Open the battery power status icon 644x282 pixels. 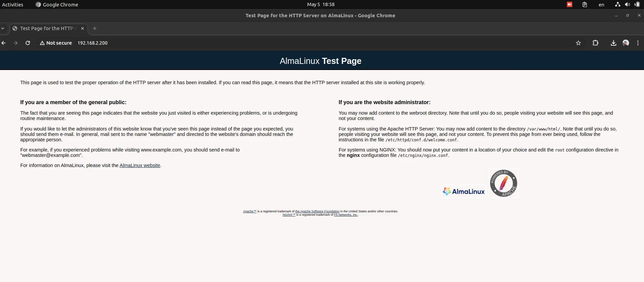(637, 4)
